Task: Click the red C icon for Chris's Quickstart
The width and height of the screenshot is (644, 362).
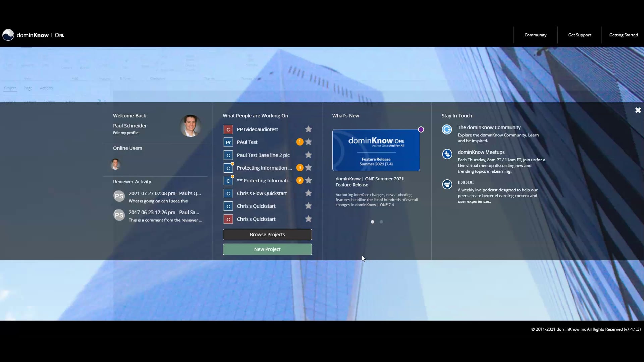Action: pyautogui.click(x=228, y=219)
